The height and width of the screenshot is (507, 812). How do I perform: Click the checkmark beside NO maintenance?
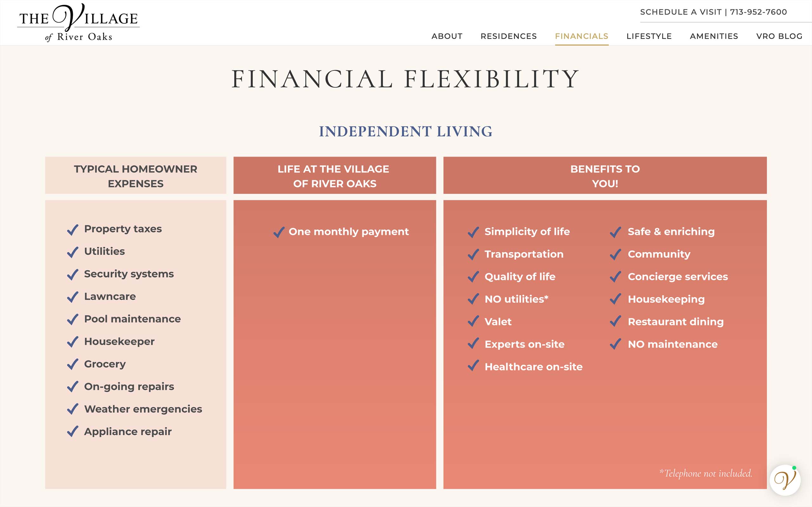click(x=615, y=344)
